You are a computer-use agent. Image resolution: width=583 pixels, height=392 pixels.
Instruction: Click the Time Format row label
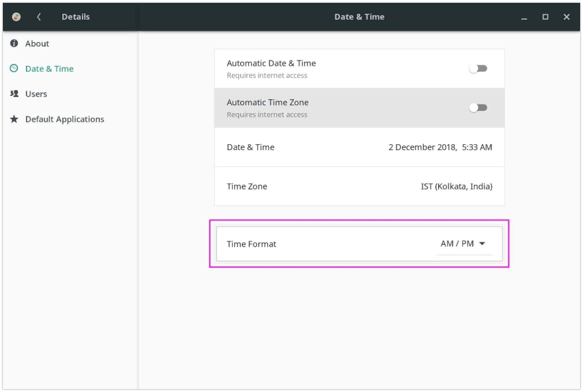pyautogui.click(x=252, y=244)
